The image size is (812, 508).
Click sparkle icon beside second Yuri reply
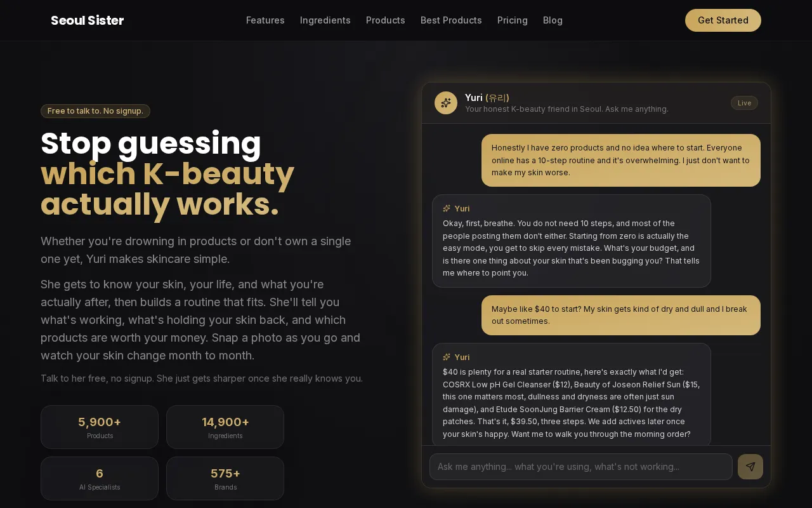447,357
